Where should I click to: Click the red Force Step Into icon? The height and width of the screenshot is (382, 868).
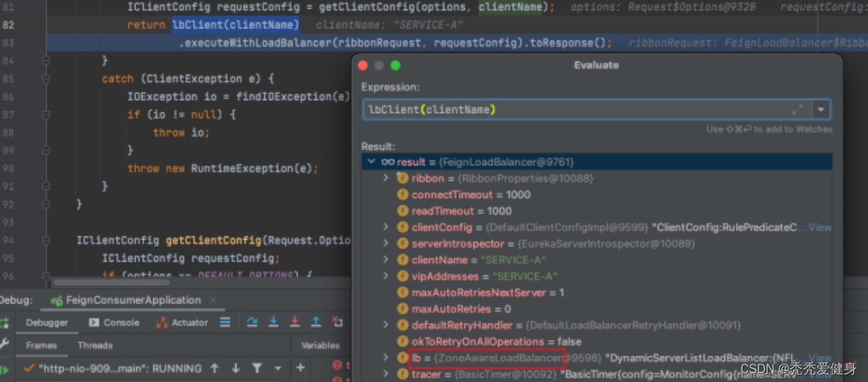294,322
